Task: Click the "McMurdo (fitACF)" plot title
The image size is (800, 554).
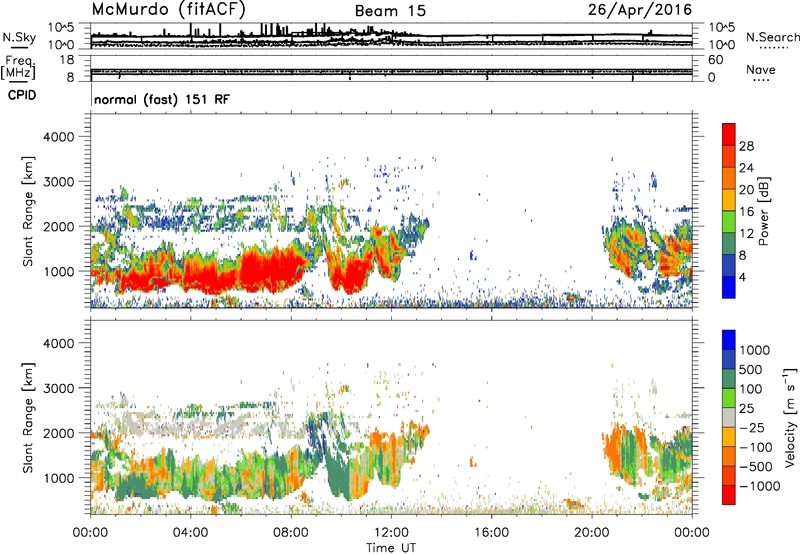Action: pos(169,9)
